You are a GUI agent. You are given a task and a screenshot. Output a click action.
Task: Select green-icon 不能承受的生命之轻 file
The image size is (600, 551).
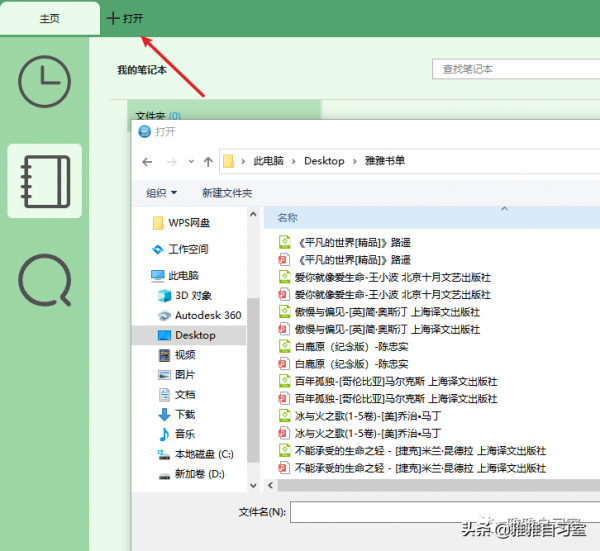(x=412, y=451)
